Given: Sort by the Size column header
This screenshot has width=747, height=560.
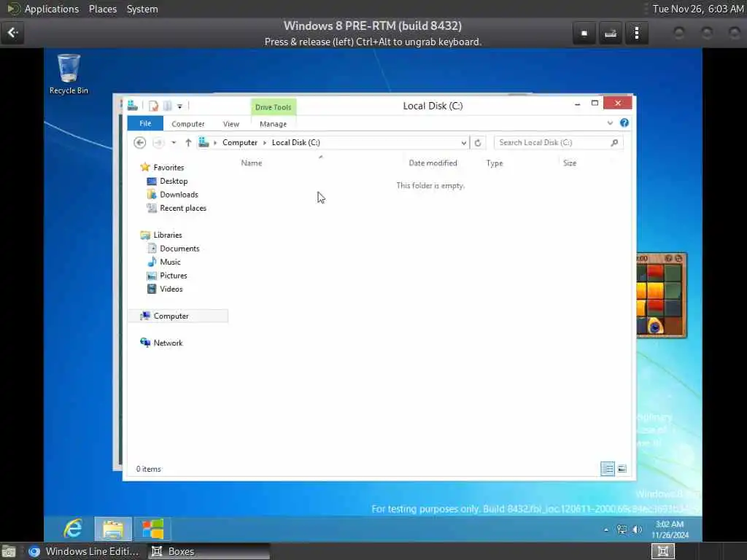Looking at the screenshot, I should point(569,163).
